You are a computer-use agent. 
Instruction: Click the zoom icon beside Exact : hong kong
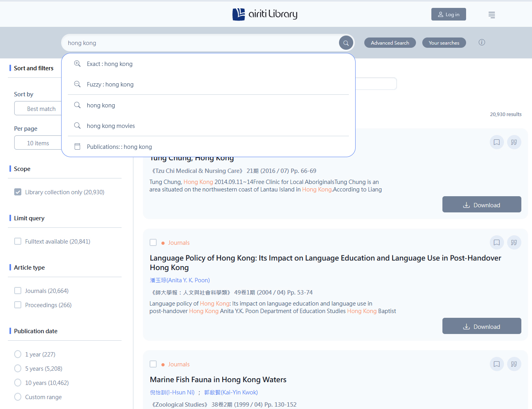point(77,64)
